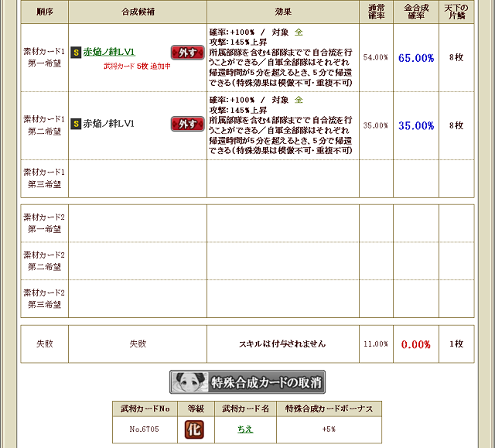This screenshot has width=495, height=448.
Task: Click the S rank icon beside the underlined 赤焔ノ絆LV1
Action: tap(76, 52)
